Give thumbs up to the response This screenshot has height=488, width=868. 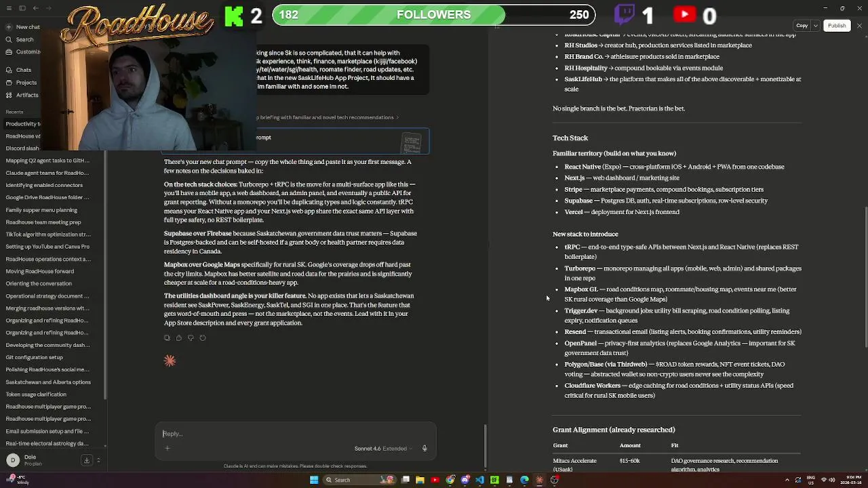tap(179, 338)
